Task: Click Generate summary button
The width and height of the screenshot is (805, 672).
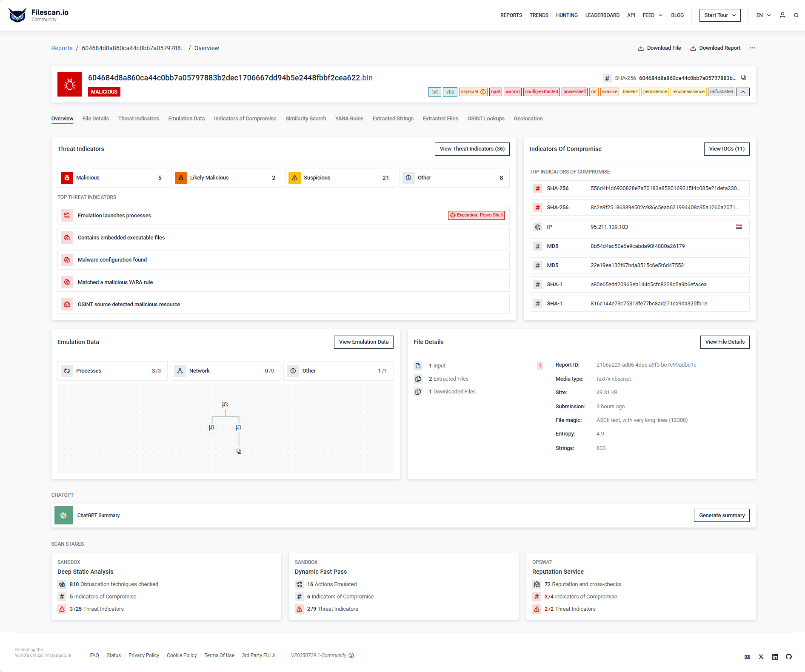Action: [722, 515]
